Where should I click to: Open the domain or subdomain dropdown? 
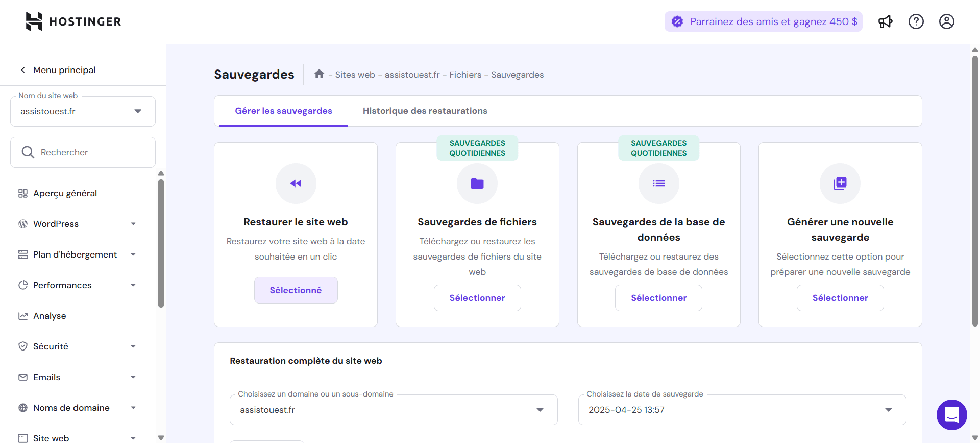click(393, 410)
